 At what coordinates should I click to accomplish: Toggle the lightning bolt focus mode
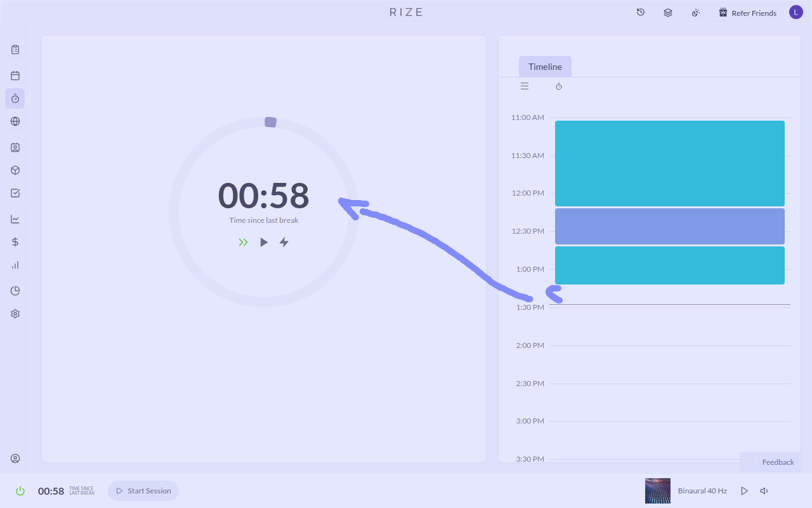click(284, 242)
